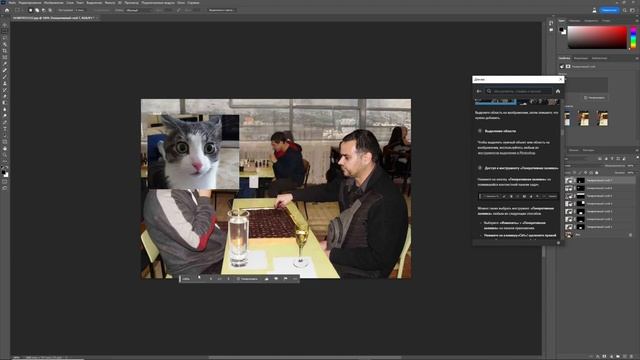The image size is (640, 360).
Task: Switch to the Swatches tab in color panel
Action: click(x=574, y=20)
